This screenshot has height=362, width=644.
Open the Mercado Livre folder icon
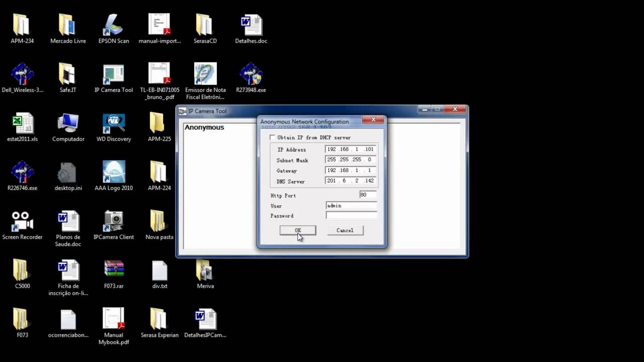(68, 25)
